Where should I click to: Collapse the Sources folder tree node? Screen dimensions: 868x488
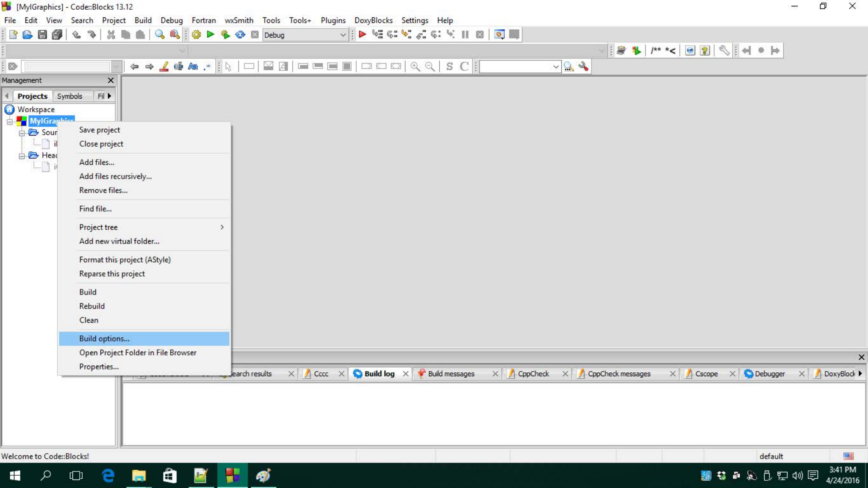pyautogui.click(x=22, y=133)
